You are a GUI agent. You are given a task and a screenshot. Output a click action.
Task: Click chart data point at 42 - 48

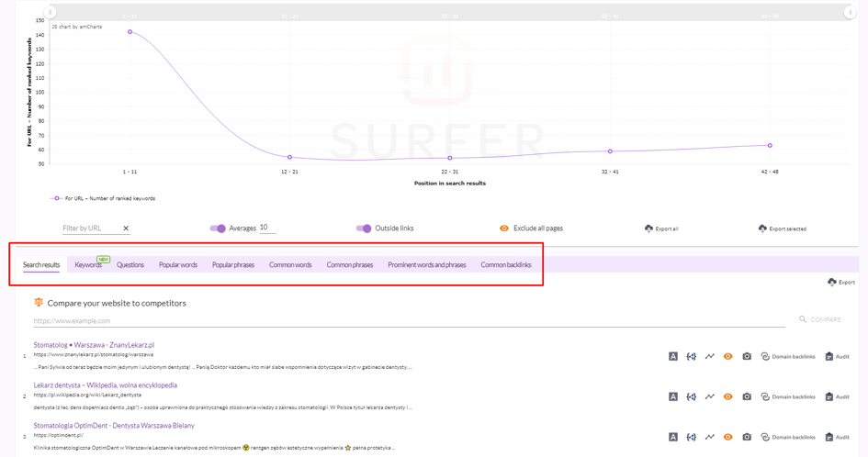click(x=770, y=146)
